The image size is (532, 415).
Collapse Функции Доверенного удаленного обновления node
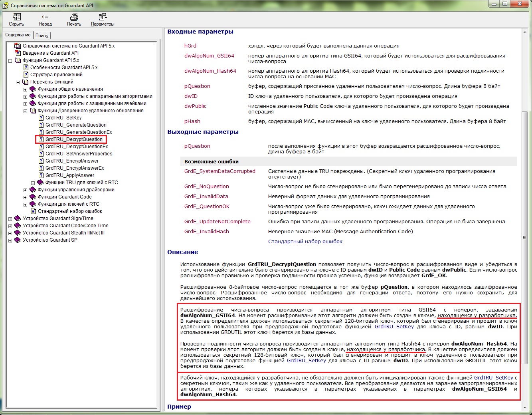click(x=25, y=111)
